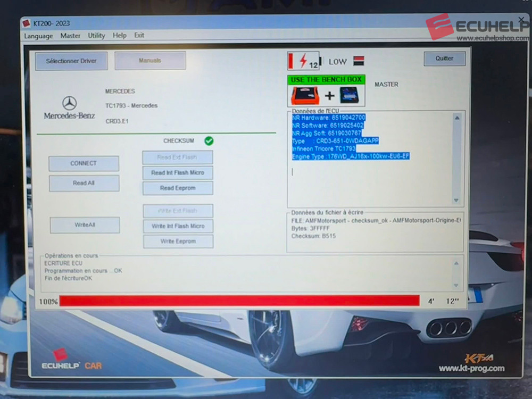The image size is (532, 399).
Task: Click the NR Software: 6519025402 line
Action: (x=328, y=126)
